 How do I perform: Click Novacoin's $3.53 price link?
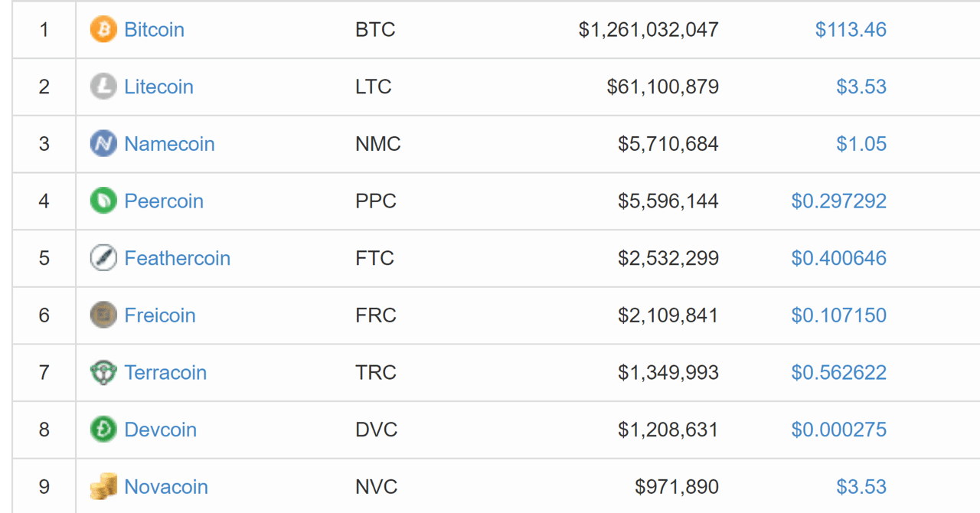coord(861,486)
